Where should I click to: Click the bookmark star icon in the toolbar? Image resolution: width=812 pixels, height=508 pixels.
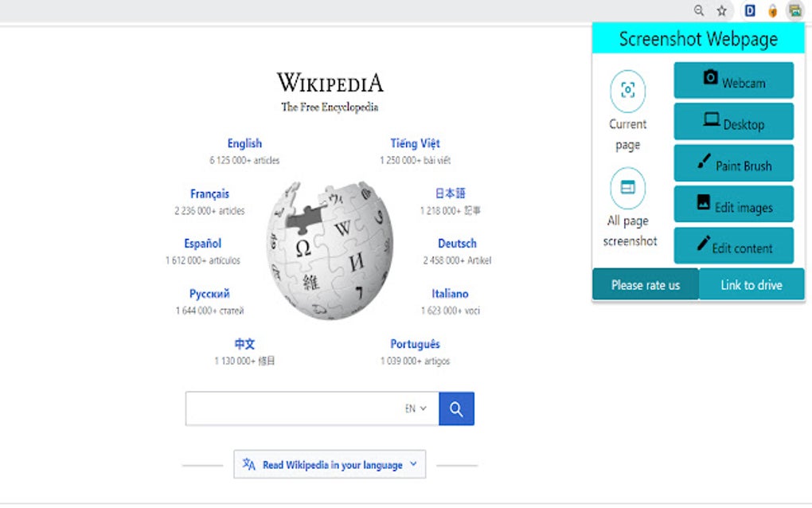point(721,11)
